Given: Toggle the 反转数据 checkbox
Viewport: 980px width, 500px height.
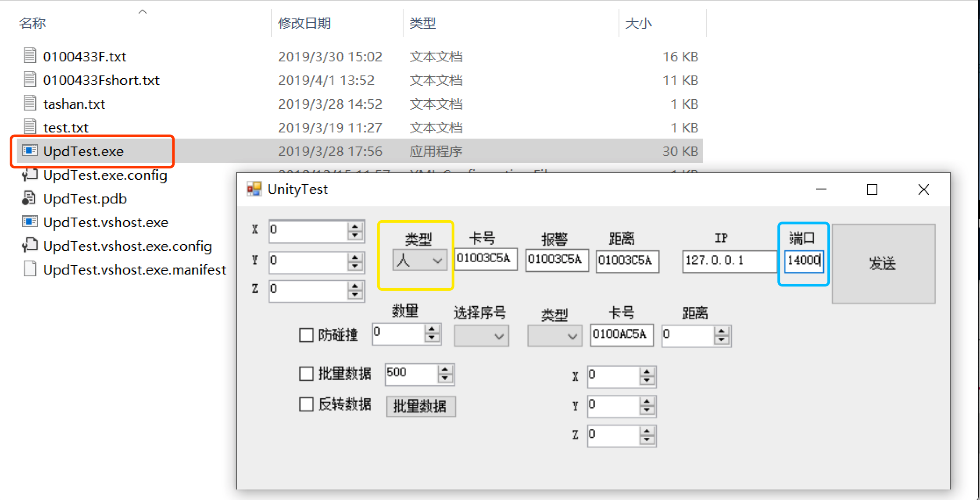Looking at the screenshot, I should 306,404.
